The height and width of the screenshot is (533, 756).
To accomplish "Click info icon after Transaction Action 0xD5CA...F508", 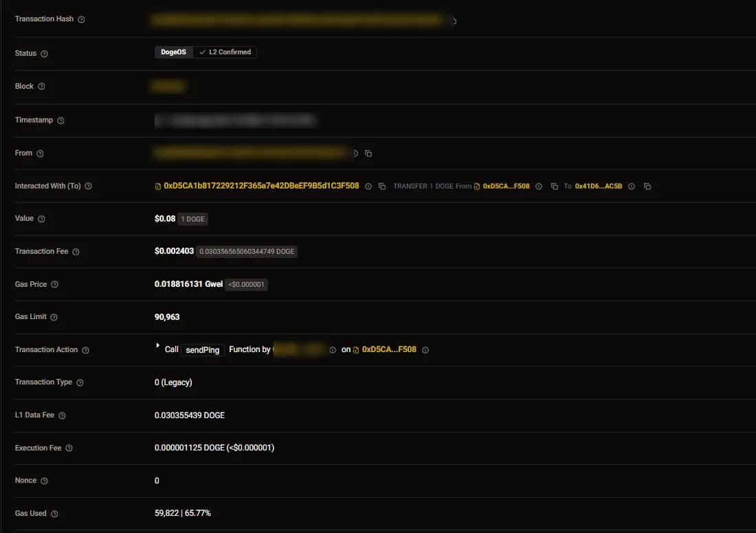I will point(425,350).
